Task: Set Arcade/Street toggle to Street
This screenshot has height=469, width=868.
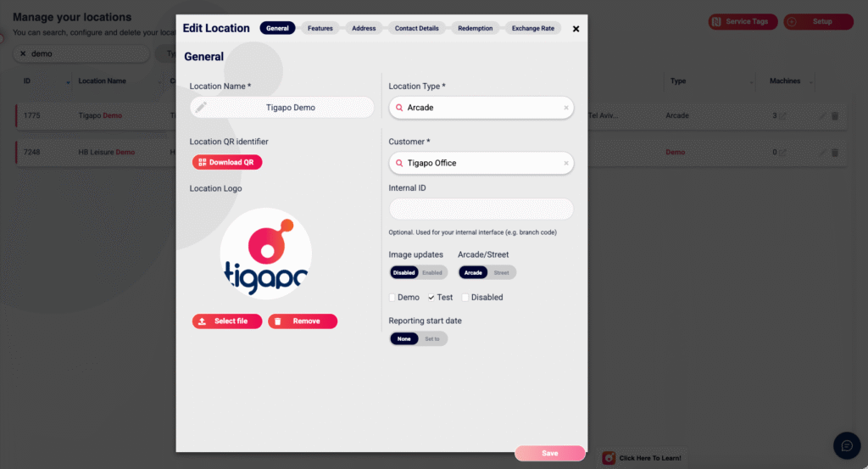Action: click(501, 273)
